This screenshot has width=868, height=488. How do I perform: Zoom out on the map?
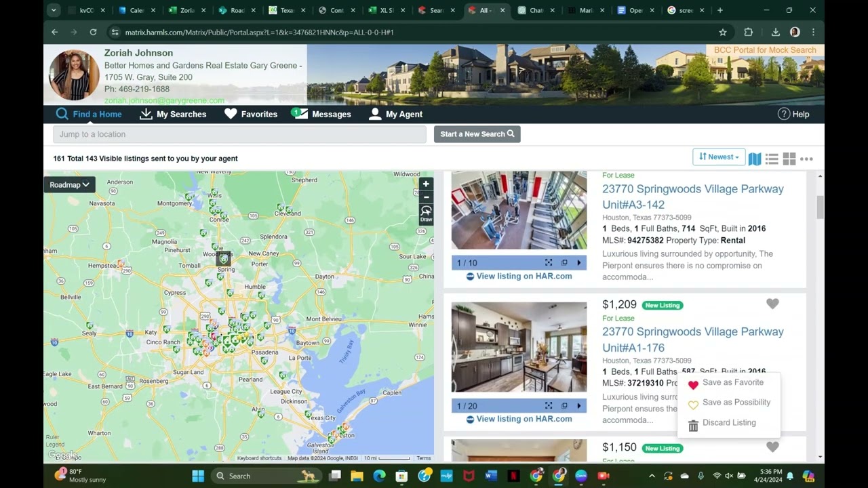pyautogui.click(x=426, y=197)
